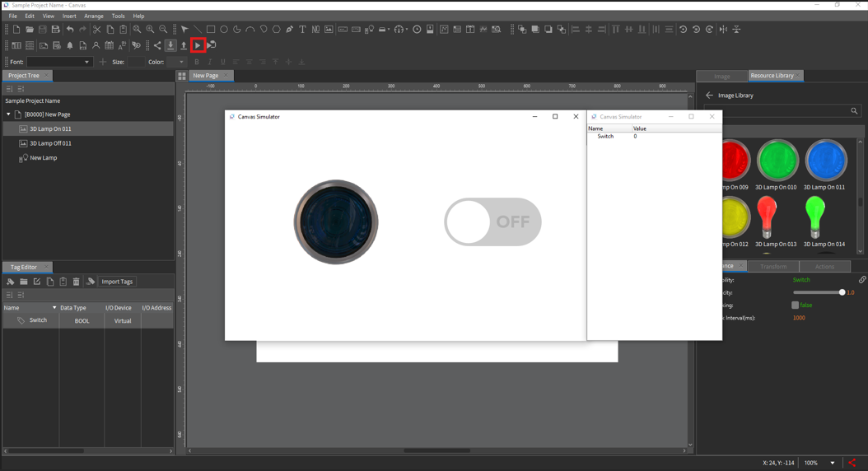Toggle the OFF switch in Canvas Simulator
The image size is (868, 471).
[x=492, y=222]
